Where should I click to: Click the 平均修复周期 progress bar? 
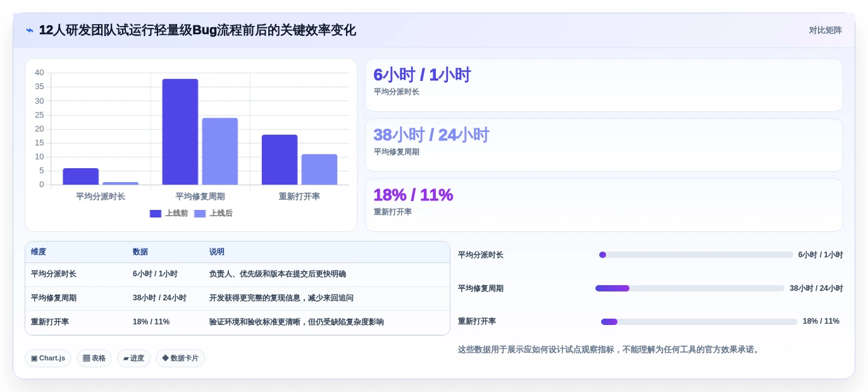coord(690,288)
